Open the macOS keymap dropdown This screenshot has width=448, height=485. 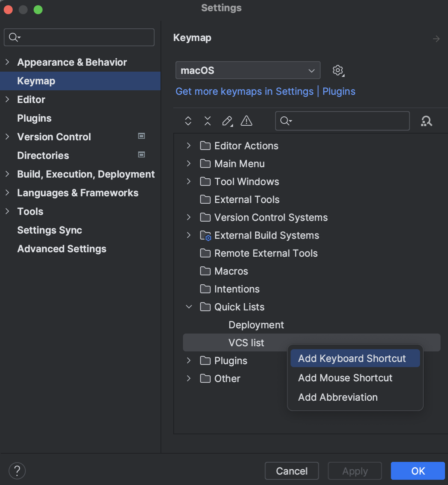248,70
